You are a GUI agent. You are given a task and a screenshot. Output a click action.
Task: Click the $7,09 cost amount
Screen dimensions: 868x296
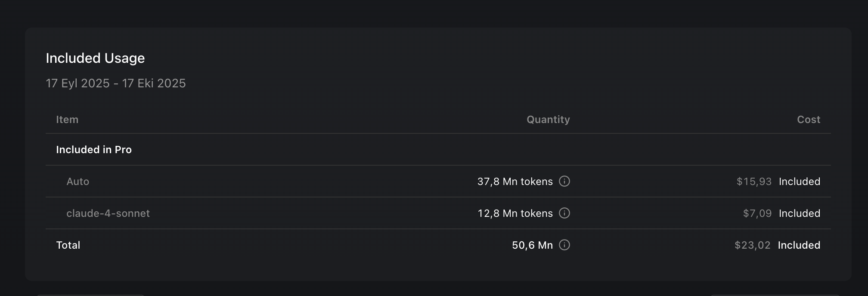(757, 213)
